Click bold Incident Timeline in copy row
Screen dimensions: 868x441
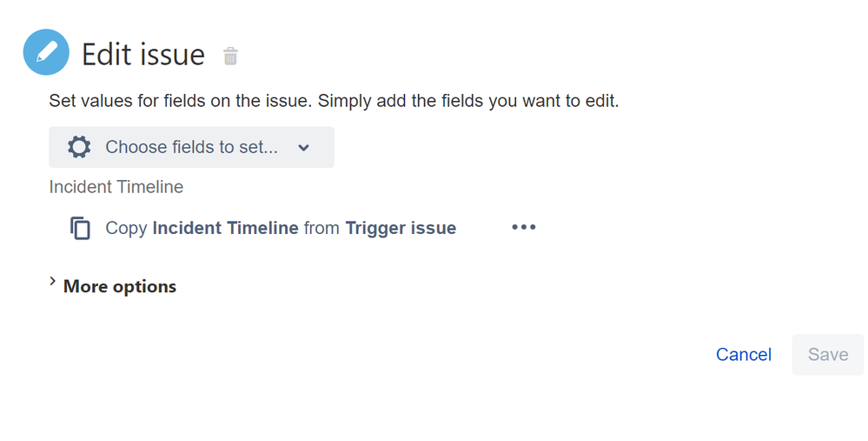[x=225, y=228]
